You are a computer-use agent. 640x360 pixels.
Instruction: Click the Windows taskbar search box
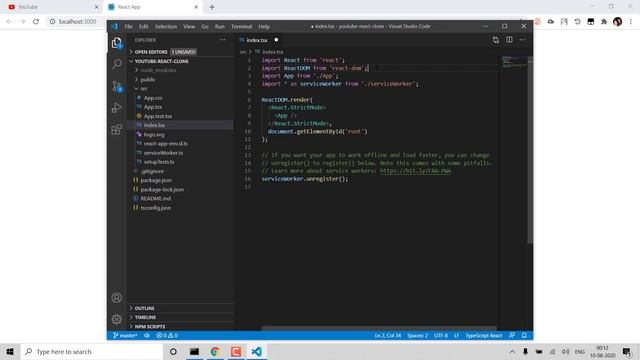[x=92, y=351]
